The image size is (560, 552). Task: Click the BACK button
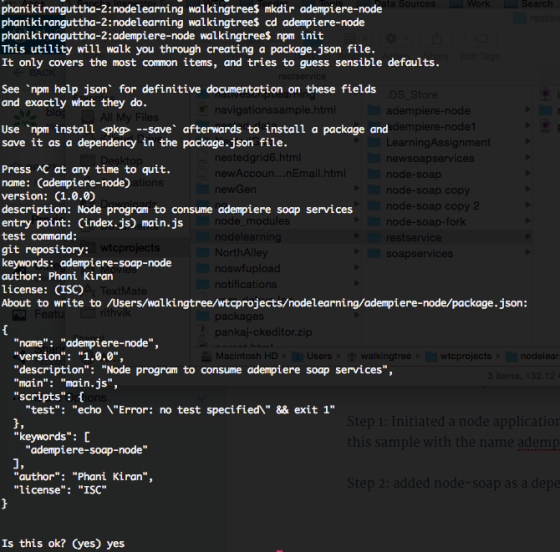(x=35, y=73)
